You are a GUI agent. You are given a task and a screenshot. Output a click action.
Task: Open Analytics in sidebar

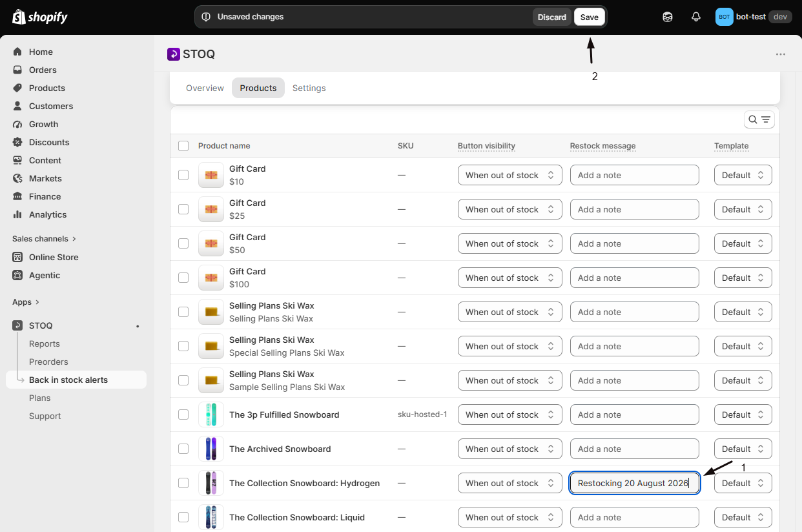(48, 214)
